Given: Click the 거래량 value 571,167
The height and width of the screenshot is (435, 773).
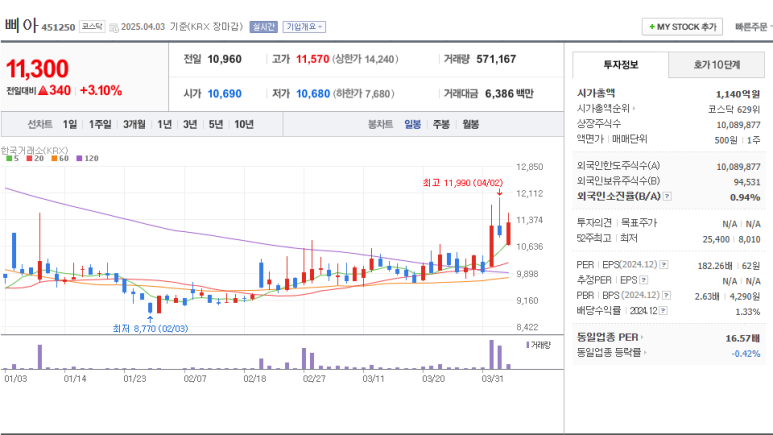Looking at the screenshot, I should coord(496,59).
